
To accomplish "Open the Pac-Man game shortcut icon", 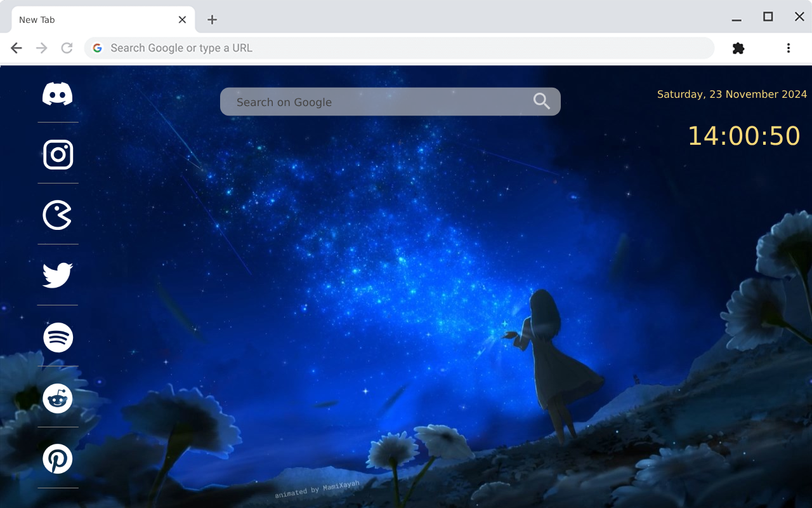I will coord(58,215).
